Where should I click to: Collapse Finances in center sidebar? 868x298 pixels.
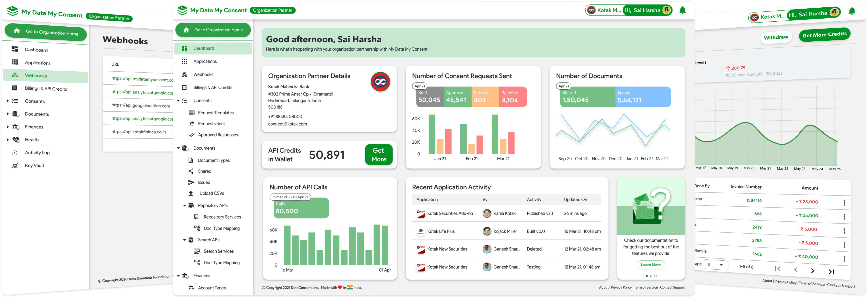coord(179,276)
